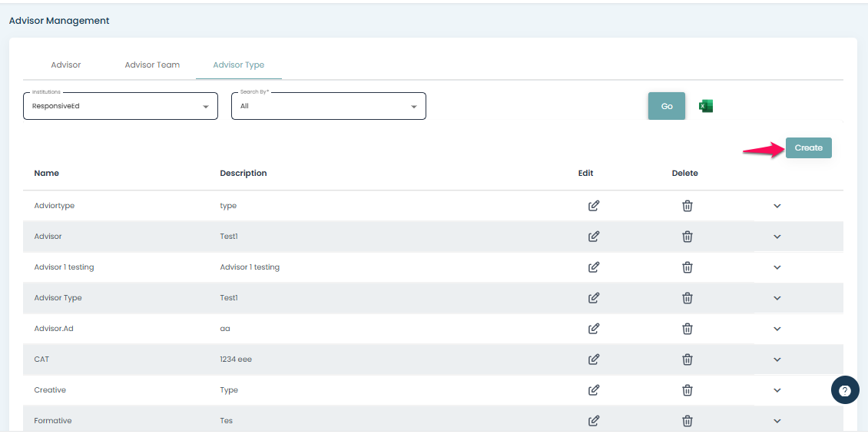Delete the Formative row
868x434 pixels.
687,421
